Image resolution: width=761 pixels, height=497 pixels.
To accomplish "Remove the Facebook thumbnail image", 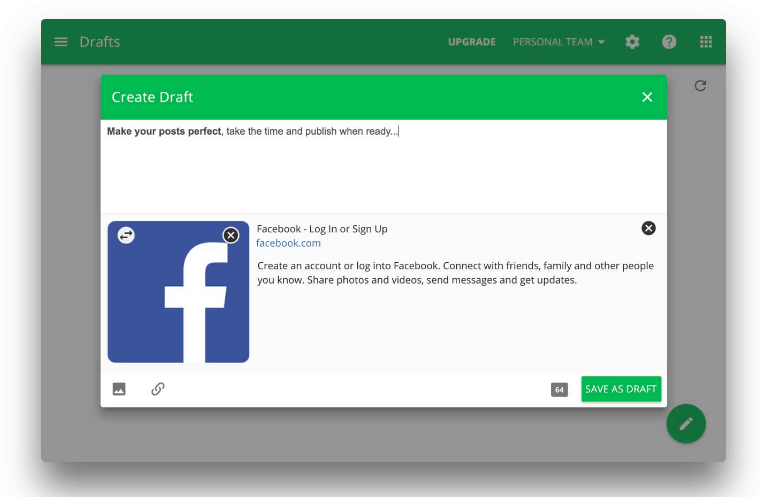I will pos(231,235).
